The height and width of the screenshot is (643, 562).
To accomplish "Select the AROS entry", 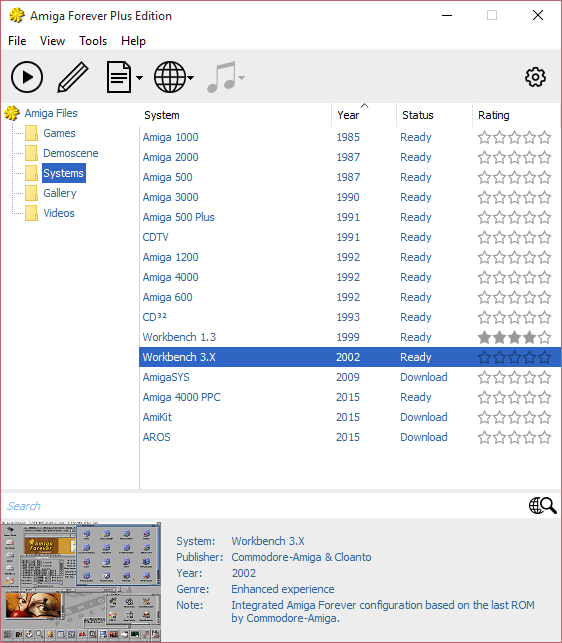I will 156,437.
